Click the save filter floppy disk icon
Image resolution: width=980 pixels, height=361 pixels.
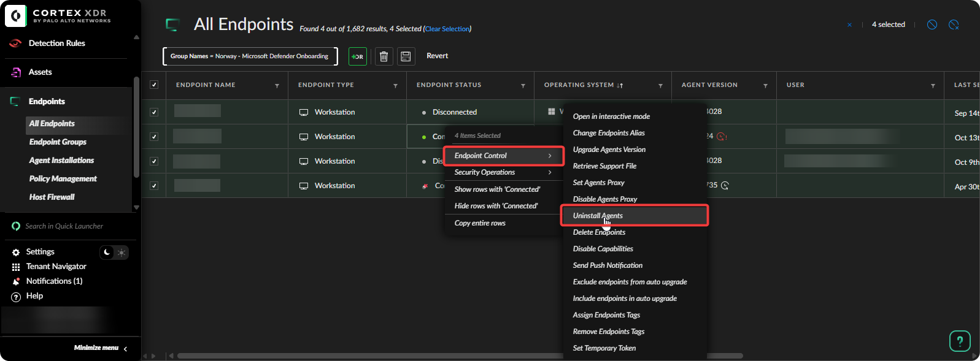tap(406, 56)
